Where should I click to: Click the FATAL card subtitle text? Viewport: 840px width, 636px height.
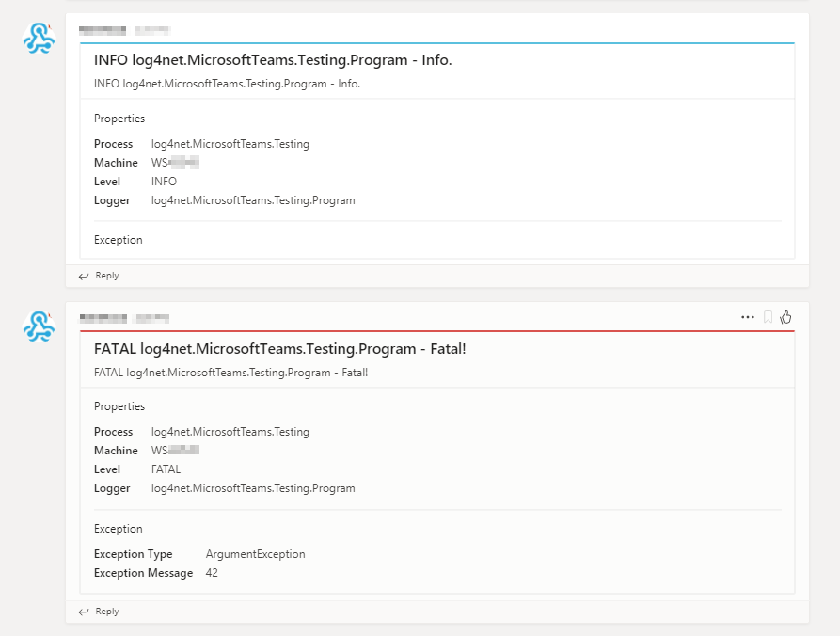230,373
